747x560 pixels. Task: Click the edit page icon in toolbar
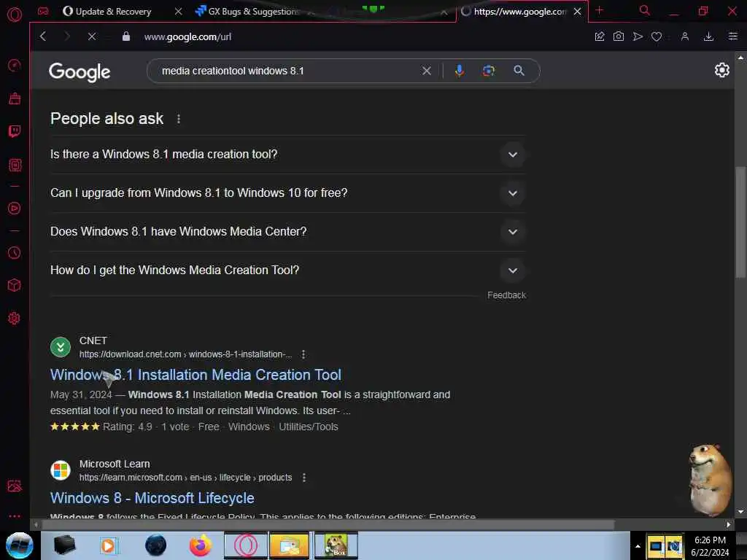600,36
